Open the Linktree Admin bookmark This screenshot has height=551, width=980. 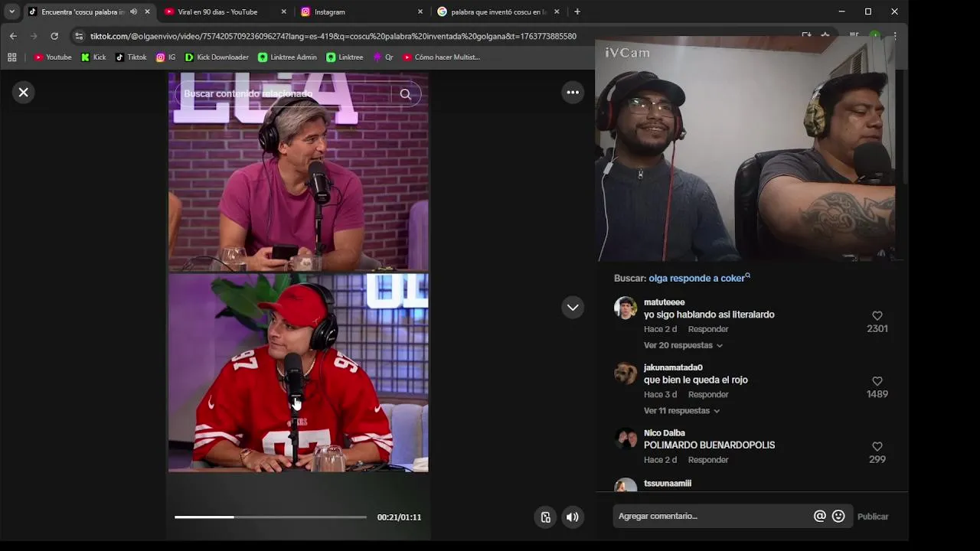click(x=287, y=57)
